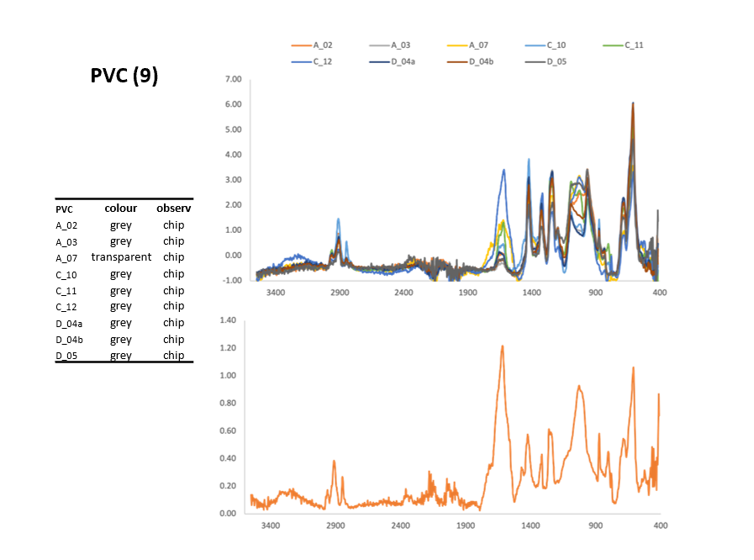The height and width of the screenshot is (560, 754).
Task: Click the C_11 row label in the table
Action: 66,291
